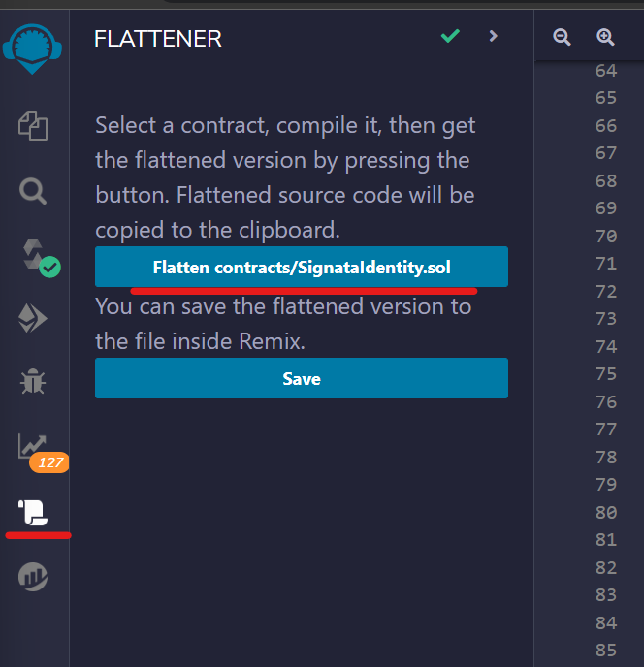Image resolution: width=644 pixels, height=667 pixels.
Task: Open the search in files icon
Action: (33, 191)
